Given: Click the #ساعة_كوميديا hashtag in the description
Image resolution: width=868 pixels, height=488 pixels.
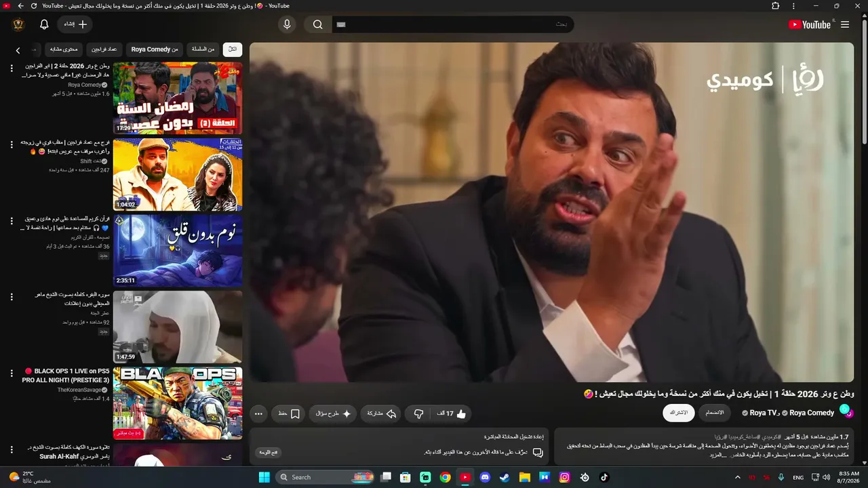Looking at the screenshot, I should 746,437.
